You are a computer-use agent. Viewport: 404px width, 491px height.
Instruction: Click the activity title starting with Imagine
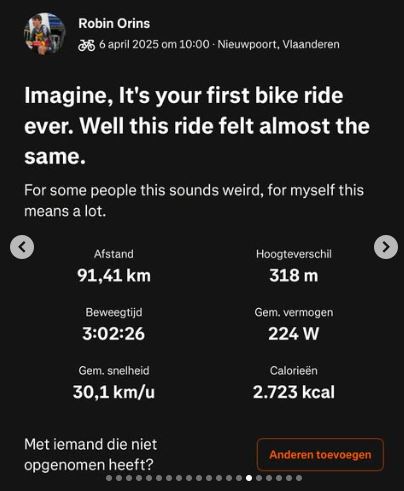(x=197, y=126)
